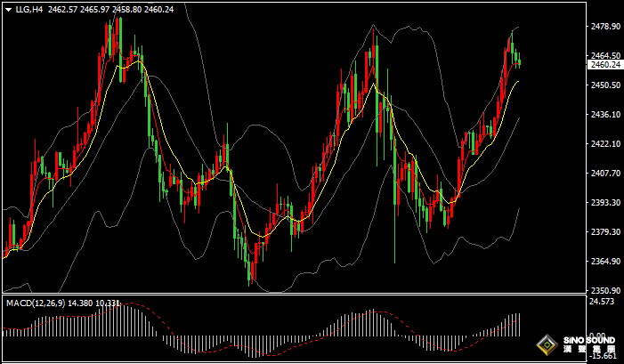This screenshot has height=364, width=624.
Task: Click the dropdown triangle beside LLG,H4
Action: [7, 10]
